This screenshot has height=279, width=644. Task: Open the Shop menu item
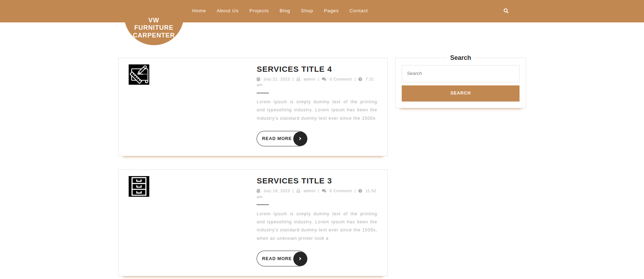coord(307,11)
